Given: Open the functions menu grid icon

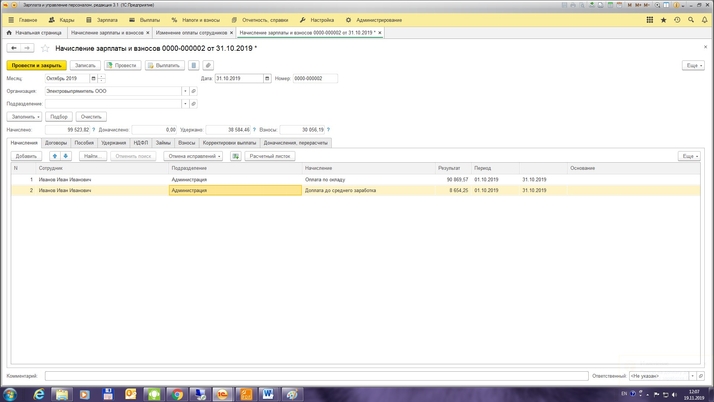Looking at the screenshot, I should (x=649, y=20).
